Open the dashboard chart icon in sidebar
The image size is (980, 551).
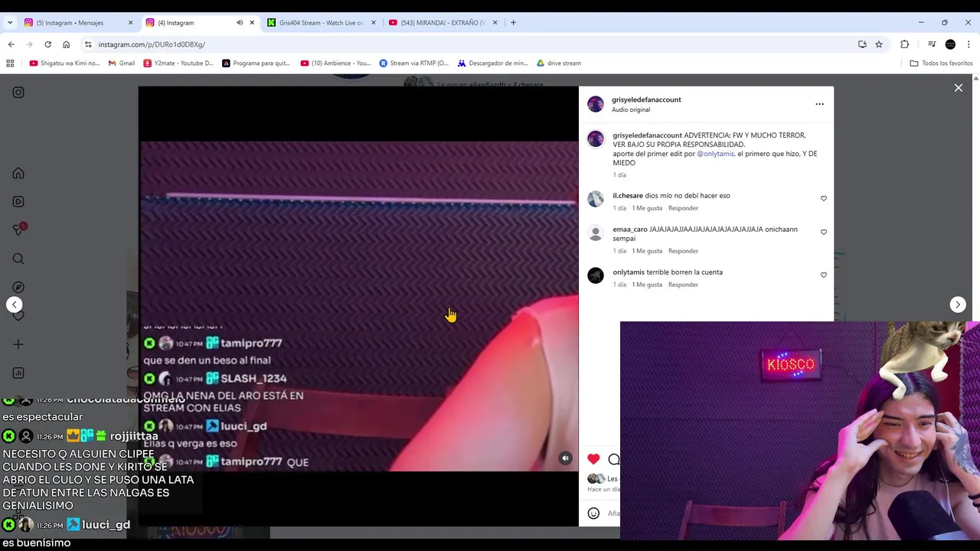pyautogui.click(x=18, y=373)
